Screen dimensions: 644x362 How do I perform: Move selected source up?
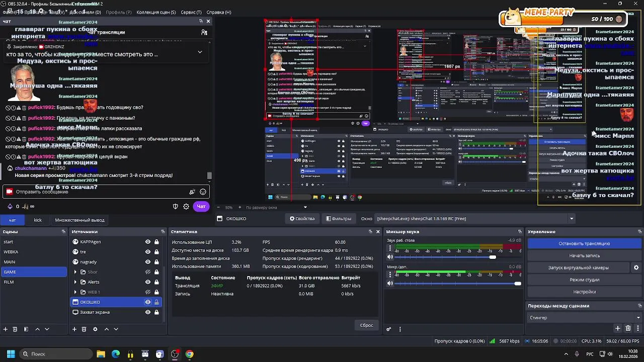tap(106, 329)
